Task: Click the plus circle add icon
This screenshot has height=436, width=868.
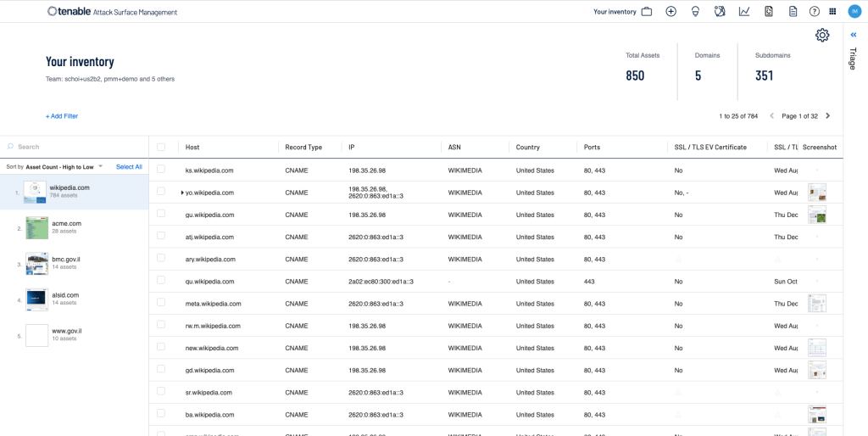Action: point(671,12)
